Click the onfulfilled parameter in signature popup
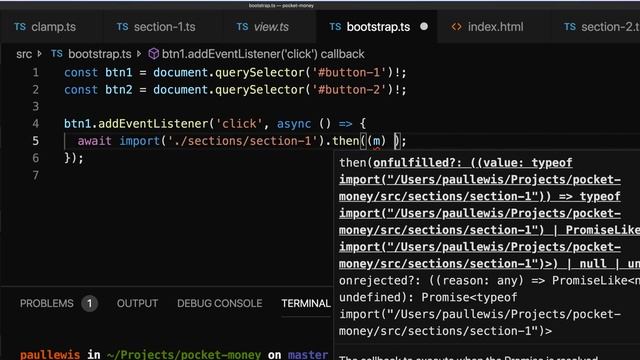The width and height of the screenshot is (640, 360). coord(413,162)
